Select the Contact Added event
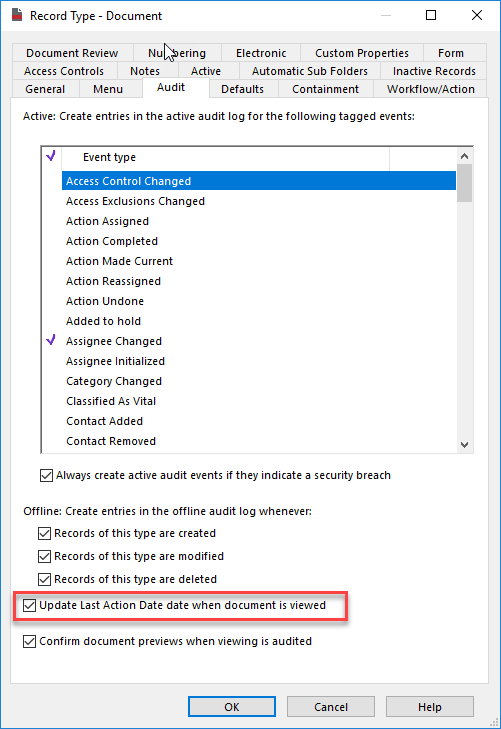This screenshot has height=729, width=501. pyautogui.click(x=258, y=421)
